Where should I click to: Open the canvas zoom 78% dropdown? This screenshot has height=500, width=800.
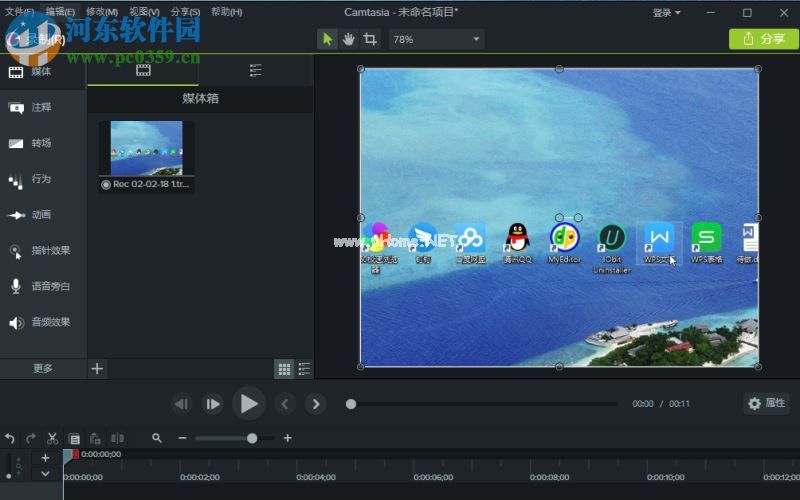(436, 39)
